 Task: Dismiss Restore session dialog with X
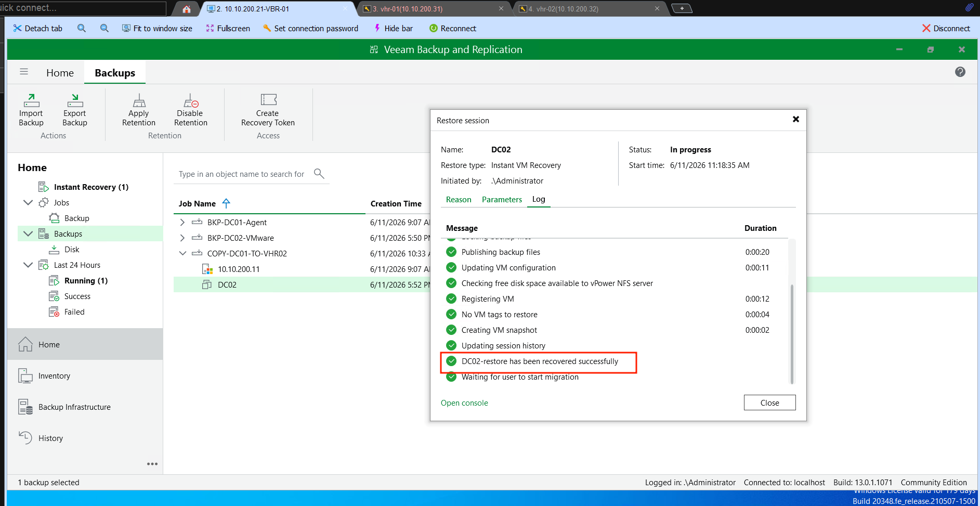[795, 119]
